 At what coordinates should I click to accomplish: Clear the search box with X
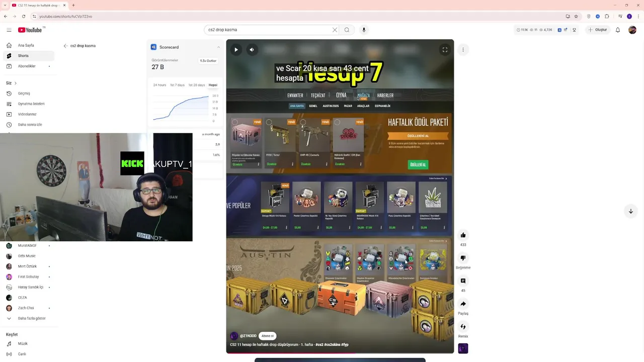[x=335, y=30]
